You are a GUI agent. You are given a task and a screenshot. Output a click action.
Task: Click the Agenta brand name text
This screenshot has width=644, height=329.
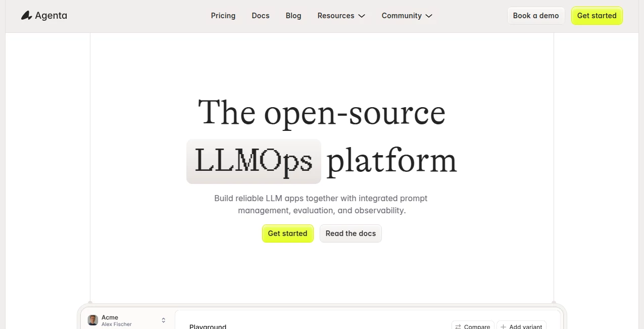51,16
